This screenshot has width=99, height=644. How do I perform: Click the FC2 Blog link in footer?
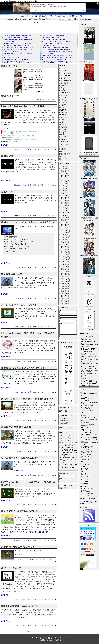click(49, 640)
